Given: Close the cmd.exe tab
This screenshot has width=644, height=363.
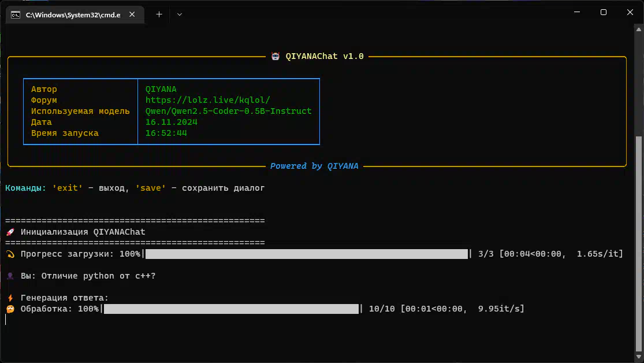Looking at the screenshot, I should [132, 14].
